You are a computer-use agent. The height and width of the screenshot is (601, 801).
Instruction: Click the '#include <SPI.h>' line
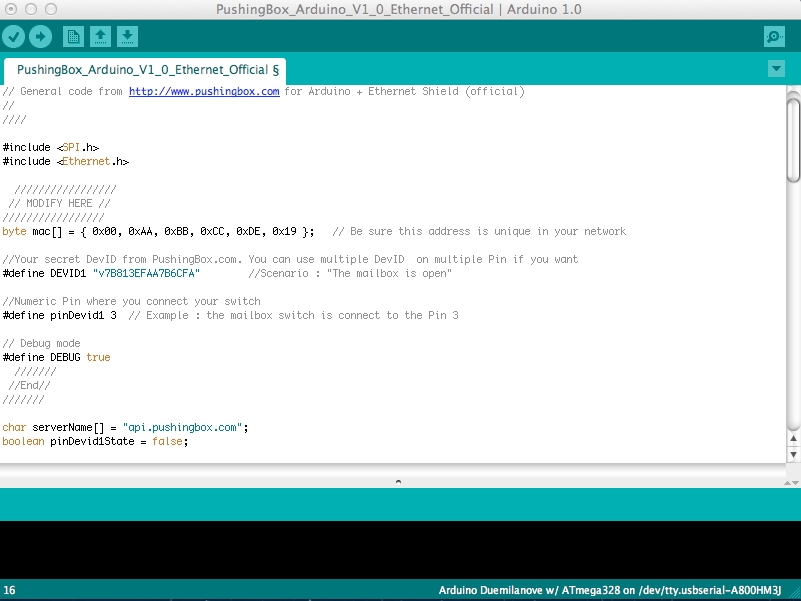pos(51,147)
